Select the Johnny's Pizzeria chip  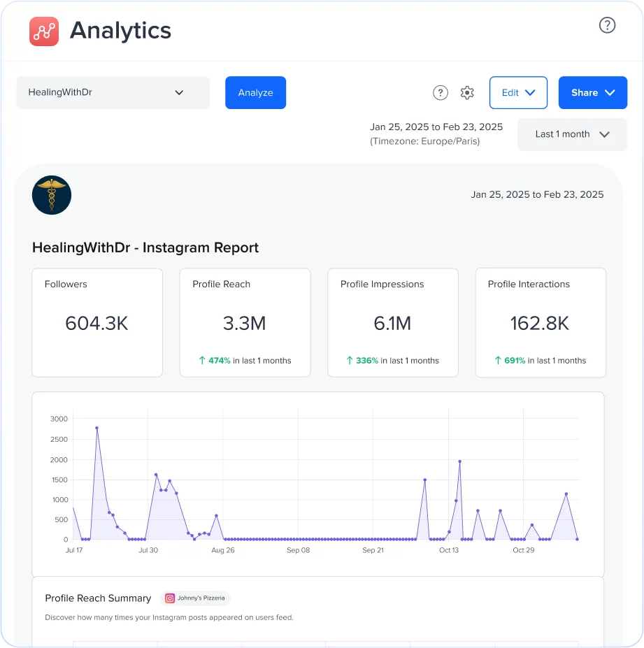pyautogui.click(x=197, y=598)
